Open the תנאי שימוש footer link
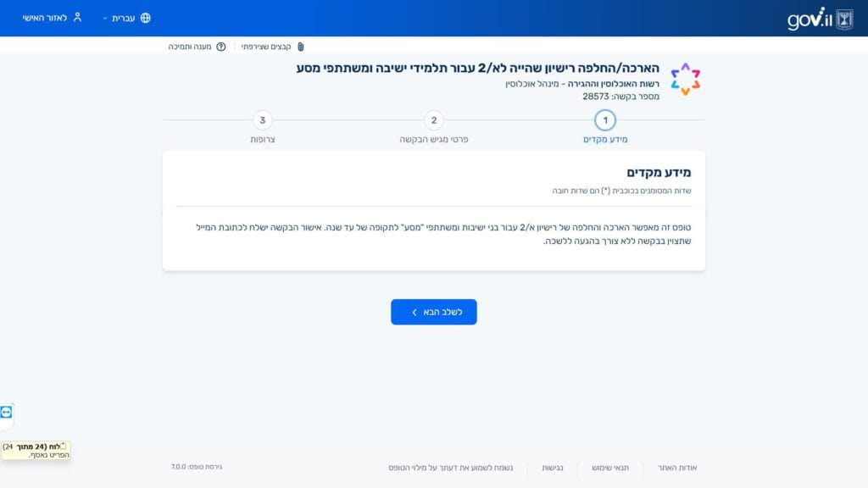This screenshot has height=488, width=868. (x=609, y=467)
